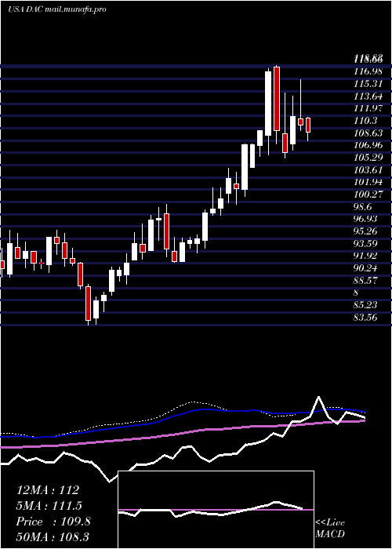The image size is (392, 549).
Task: Click the 91.92 price axis label
Action: (x=366, y=256)
